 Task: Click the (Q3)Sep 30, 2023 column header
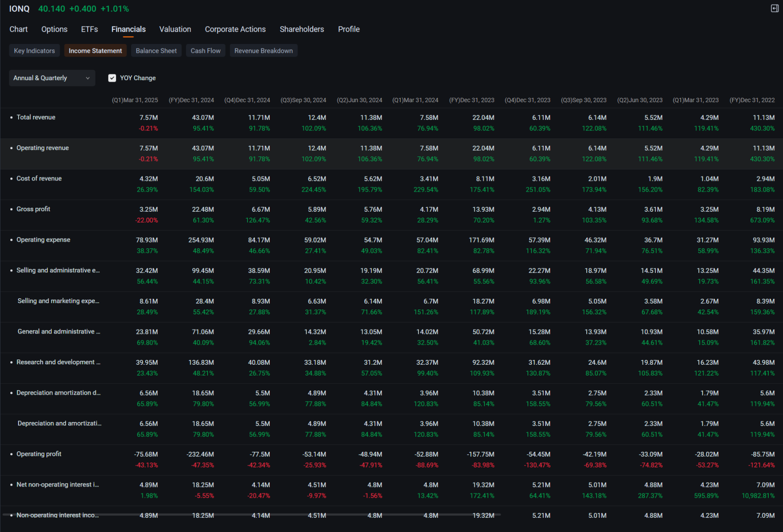(584, 100)
